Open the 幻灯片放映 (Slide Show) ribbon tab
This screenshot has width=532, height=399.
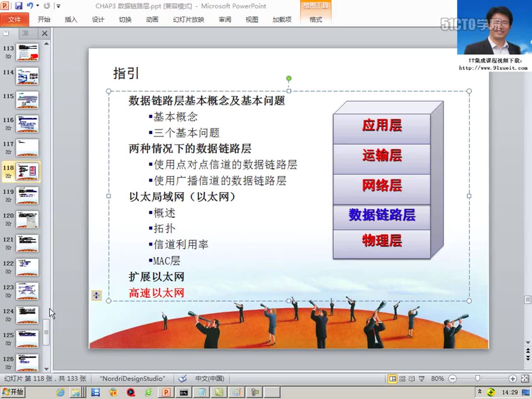click(188, 19)
